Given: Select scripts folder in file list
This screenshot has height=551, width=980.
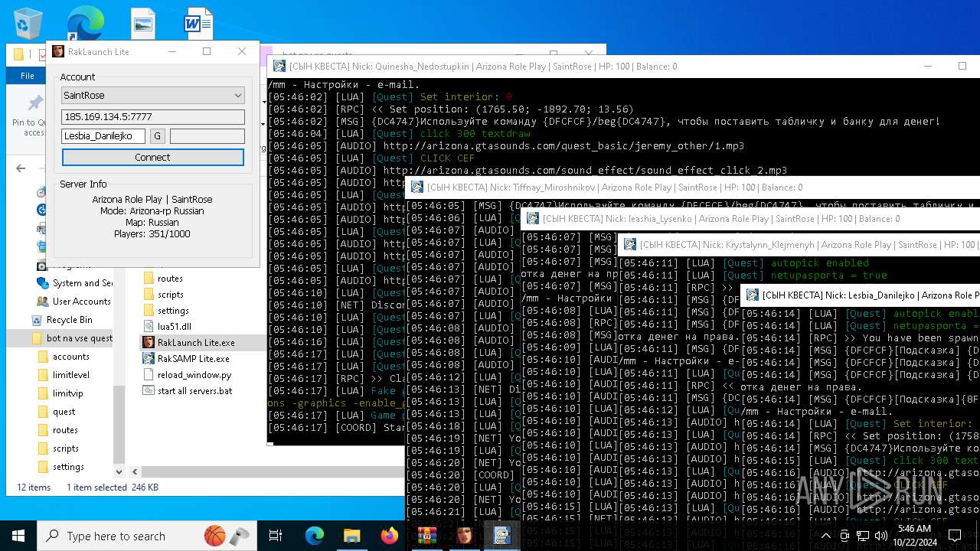Looking at the screenshot, I should click(x=164, y=295).
